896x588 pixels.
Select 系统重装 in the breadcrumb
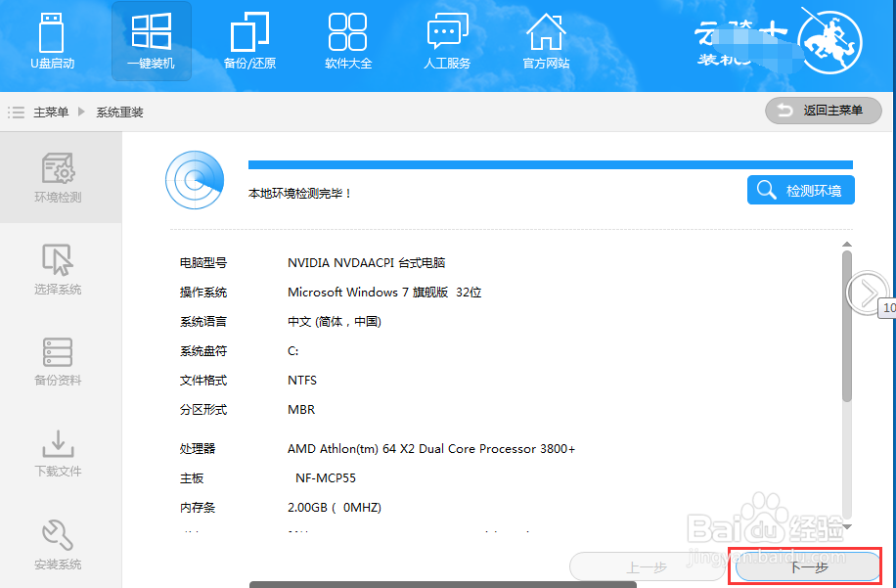tap(118, 111)
